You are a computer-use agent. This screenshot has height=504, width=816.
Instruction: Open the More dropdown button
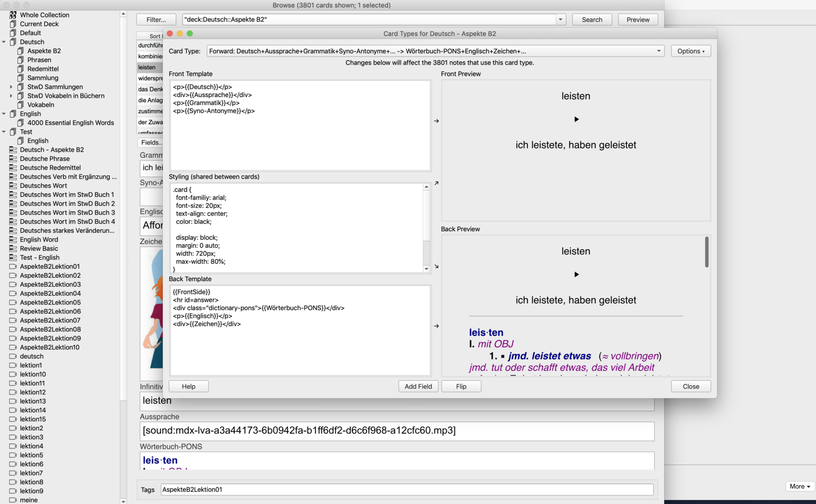pos(800,486)
